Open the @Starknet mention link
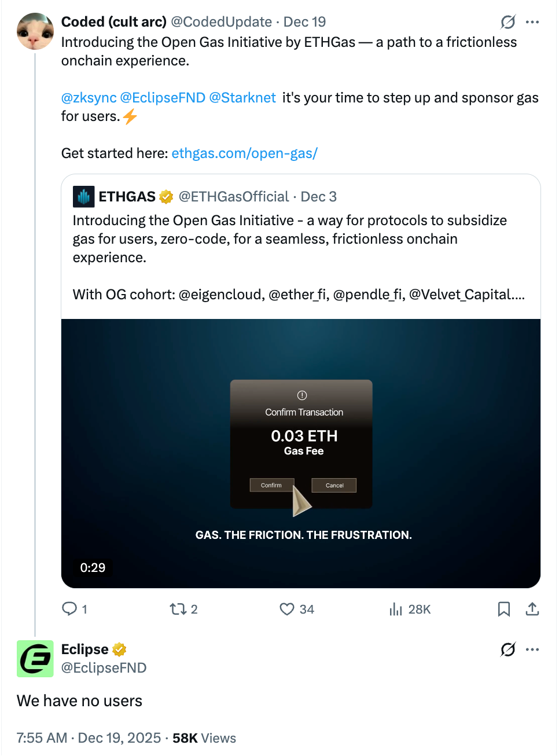 pyautogui.click(x=242, y=98)
